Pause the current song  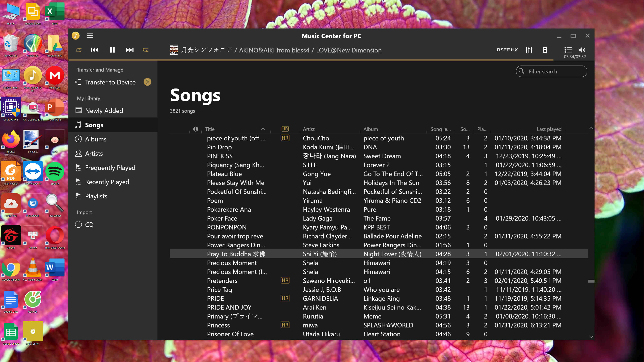click(x=112, y=50)
